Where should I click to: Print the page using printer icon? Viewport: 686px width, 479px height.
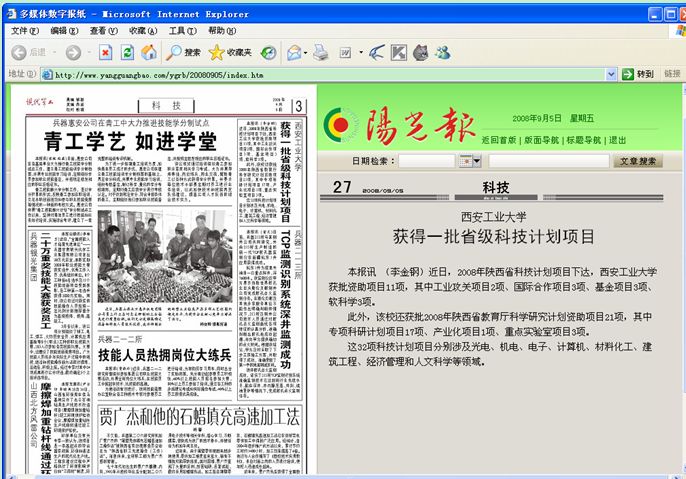coord(320,53)
